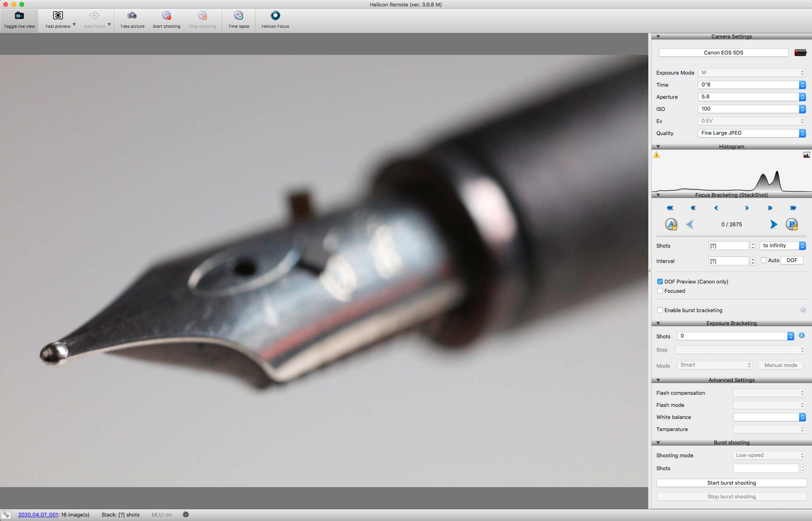Screen dimensions: 812x521
Task: Set focus point B
Action: (x=792, y=224)
